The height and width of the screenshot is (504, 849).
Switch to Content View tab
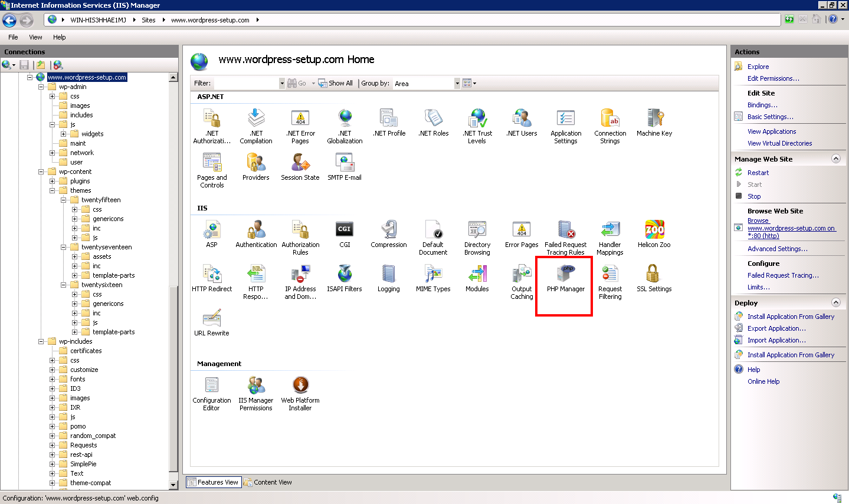point(268,482)
